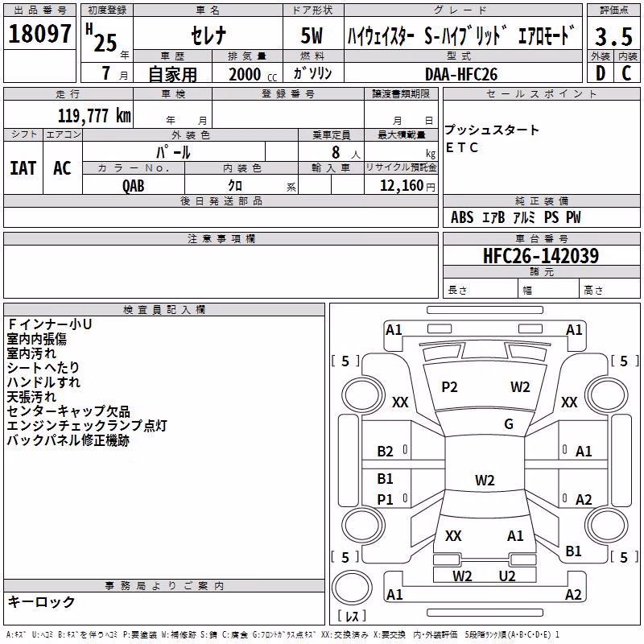The image size is (644, 644).
Task: Click the 譲渡書類期限 header
Action: [x=401, y=93]
